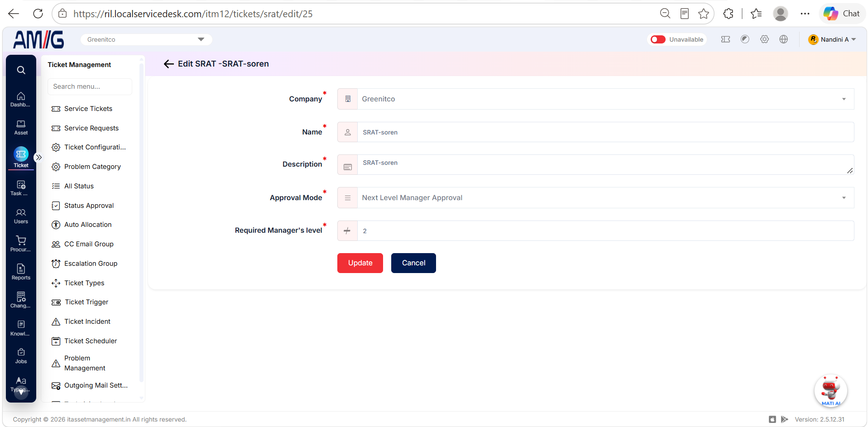Open Copilot Chat in the browser
The width and height of the screenshot is (868, 427).
point(842,14)
